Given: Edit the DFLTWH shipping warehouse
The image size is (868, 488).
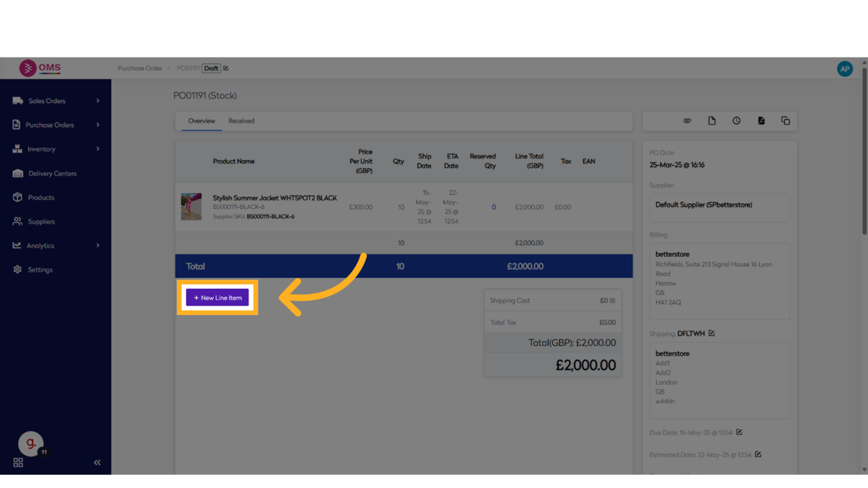Looking at the screenshot, I should click(711, 333).
